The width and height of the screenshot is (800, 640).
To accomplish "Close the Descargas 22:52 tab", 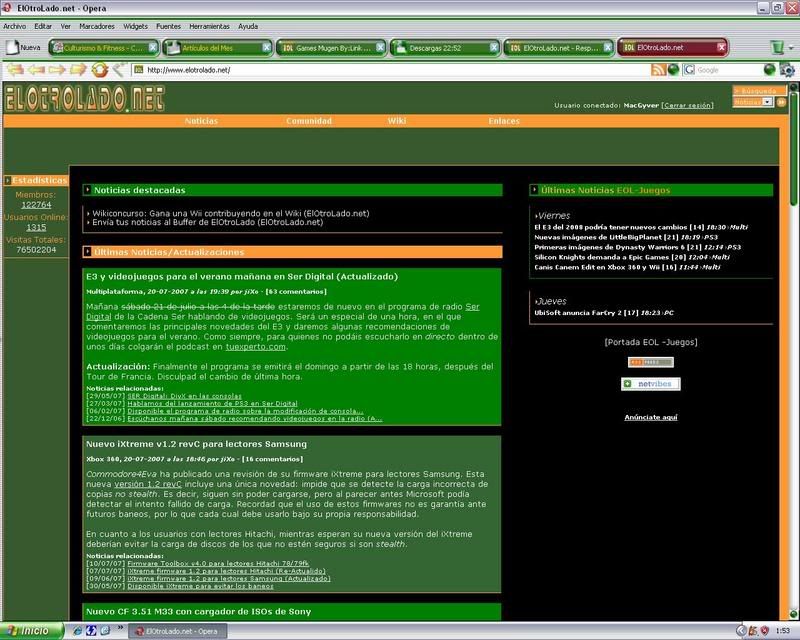I will pos(494,47).
